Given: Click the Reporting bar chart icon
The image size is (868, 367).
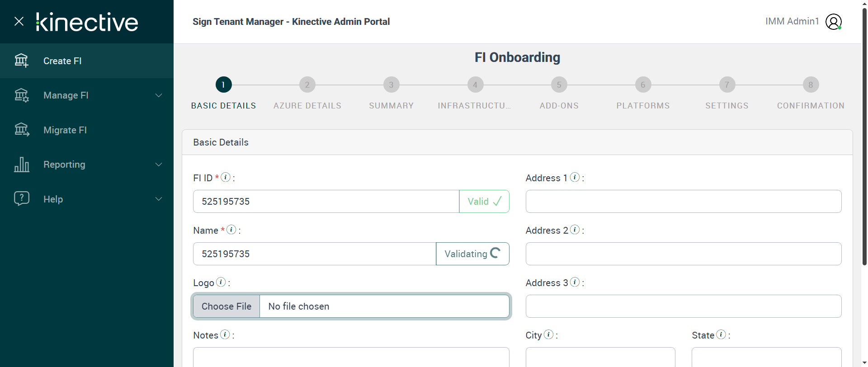Looking at the screenshot, I should [x=21, y=165].
